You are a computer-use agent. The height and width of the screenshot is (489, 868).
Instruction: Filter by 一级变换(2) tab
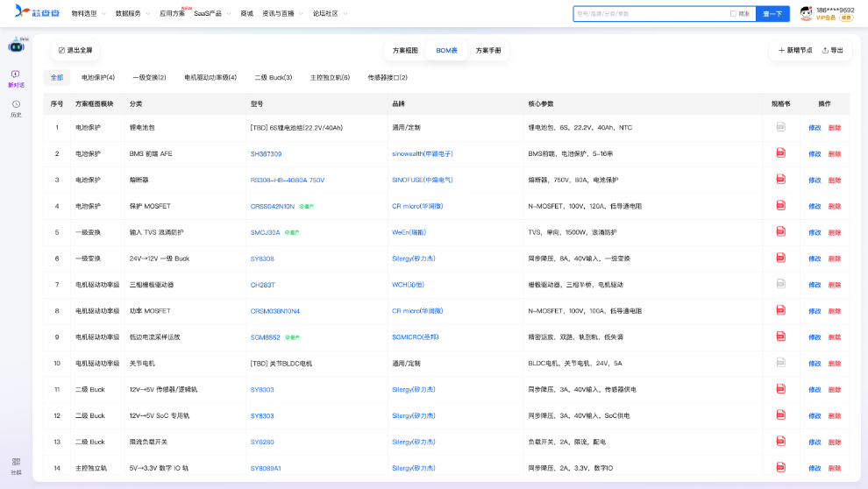tap(149, 77)
